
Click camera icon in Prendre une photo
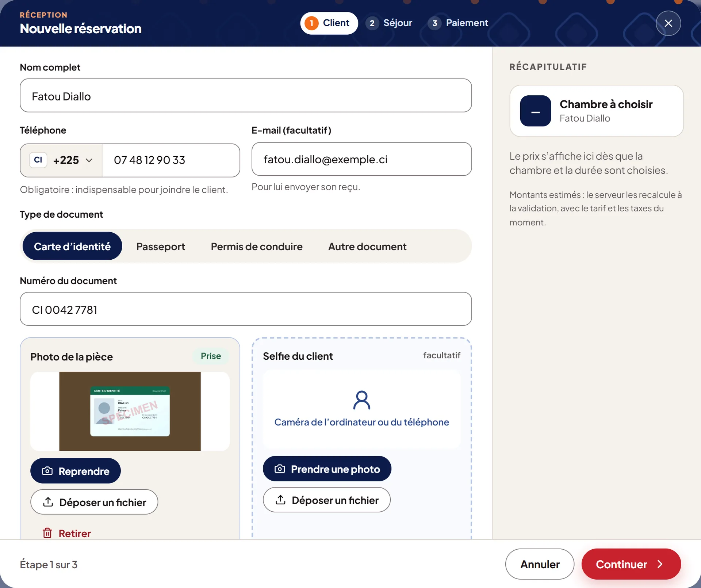[280, 469]
